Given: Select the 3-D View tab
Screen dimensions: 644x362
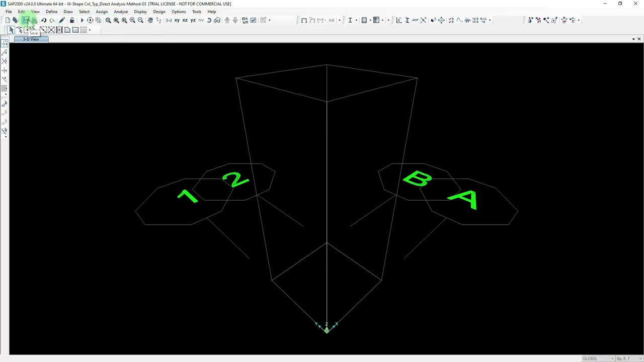Looking at the screenshot, I should pos(31,39).
